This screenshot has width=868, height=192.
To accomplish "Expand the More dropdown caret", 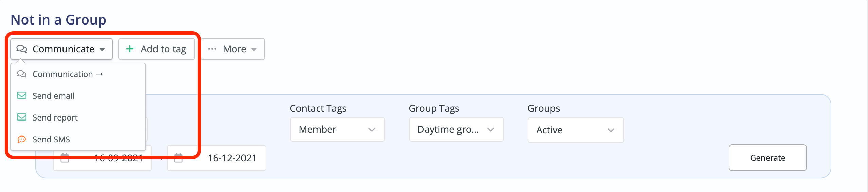I will coord(254,49).
